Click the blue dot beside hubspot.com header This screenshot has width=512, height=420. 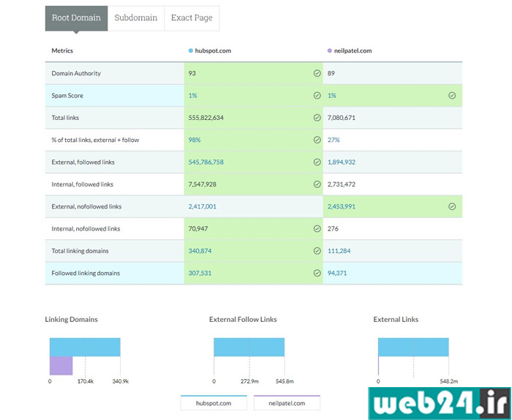[x=191, y=50]
